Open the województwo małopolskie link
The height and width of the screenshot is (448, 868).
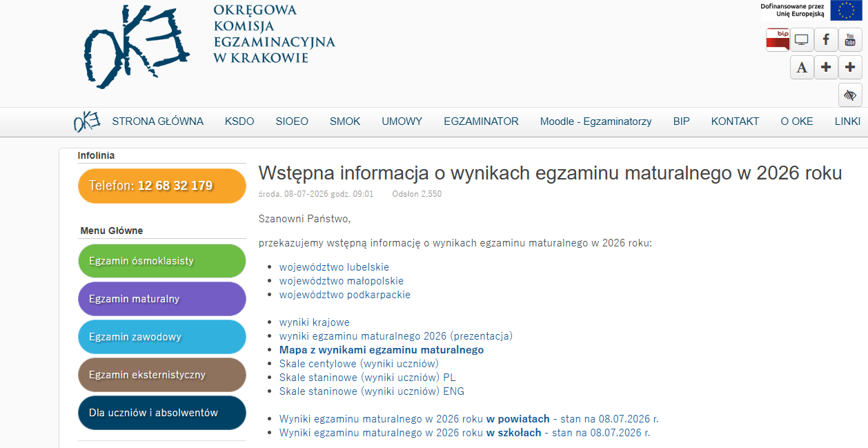tap(342, 281)
